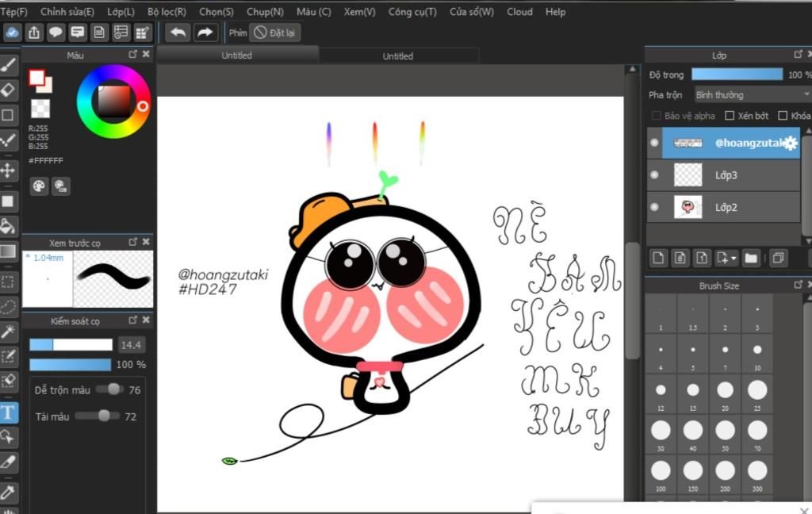
Task: Enable the Khóa lock checkbox
Action: pos(783,116)
